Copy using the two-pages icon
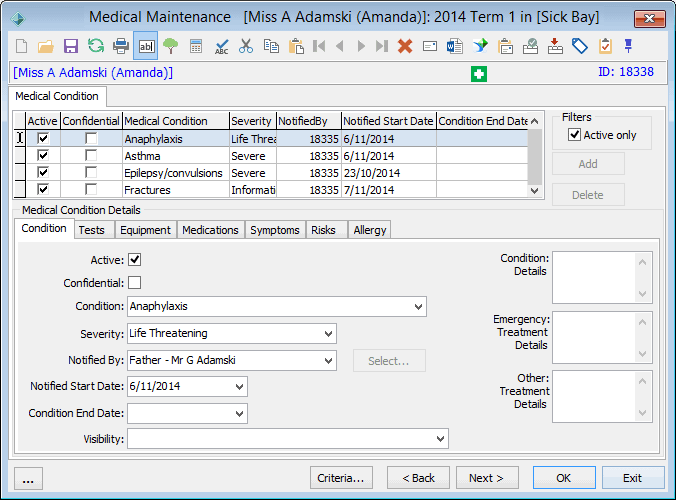The width and height of the screenshot is (676, 500). point(271,46)
